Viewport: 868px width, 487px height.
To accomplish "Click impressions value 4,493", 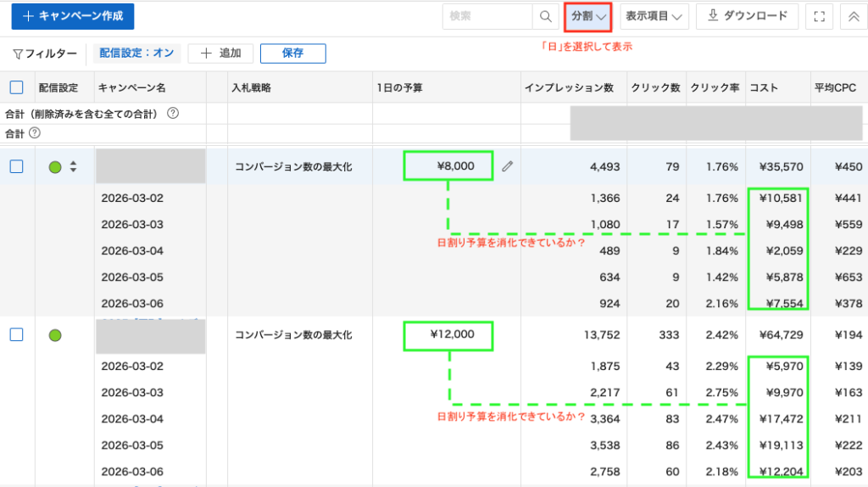I will pyautogui.click(x=605, y=166).
